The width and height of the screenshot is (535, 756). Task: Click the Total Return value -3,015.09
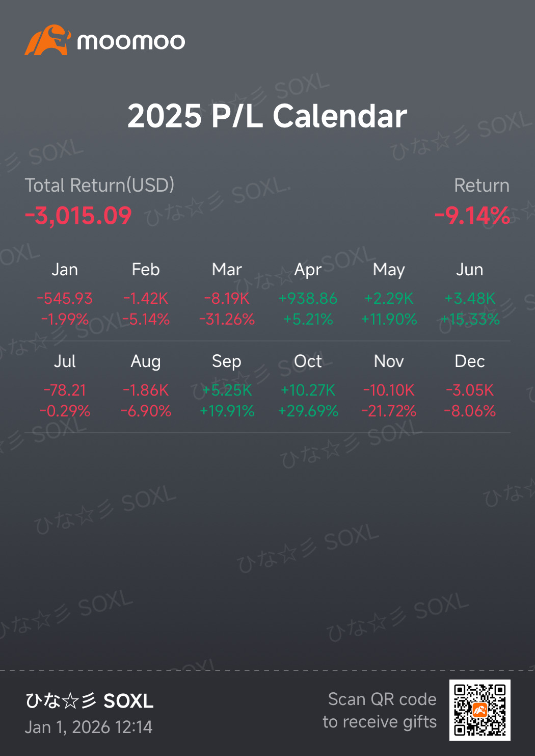[x=78, y=216]
